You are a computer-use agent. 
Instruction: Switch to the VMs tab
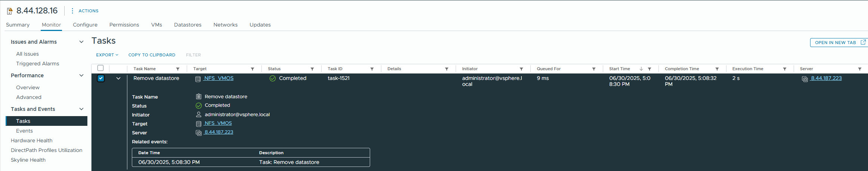156,25
